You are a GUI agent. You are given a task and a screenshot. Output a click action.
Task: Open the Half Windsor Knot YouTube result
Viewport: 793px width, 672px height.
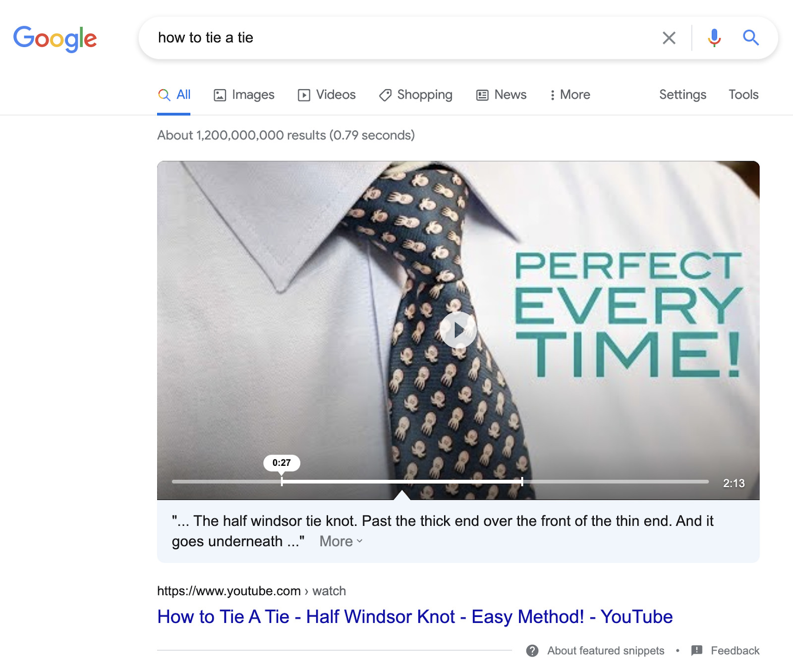(414, 616)
